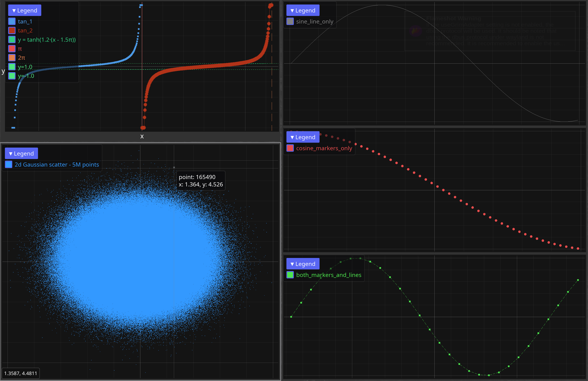Click the both_markers_and_lines green swatch
588x381 pixels.
290,275
